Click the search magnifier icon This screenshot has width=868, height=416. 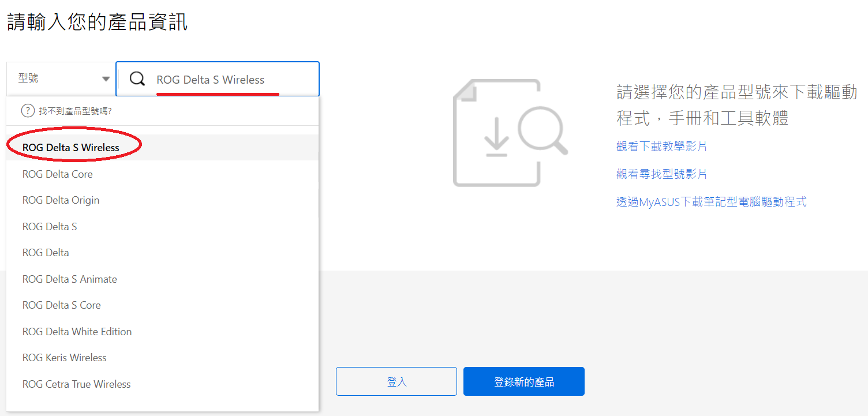click(137, 79)
